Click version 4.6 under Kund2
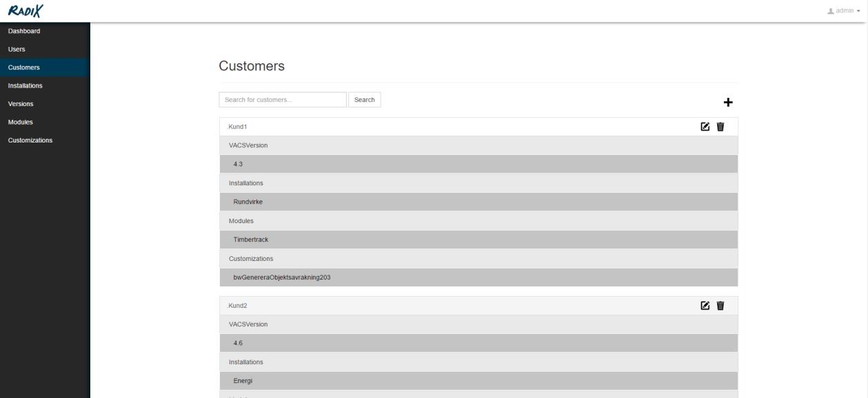Image resolution: width=868 pixels, height=398 pixels. coord(478,343)
